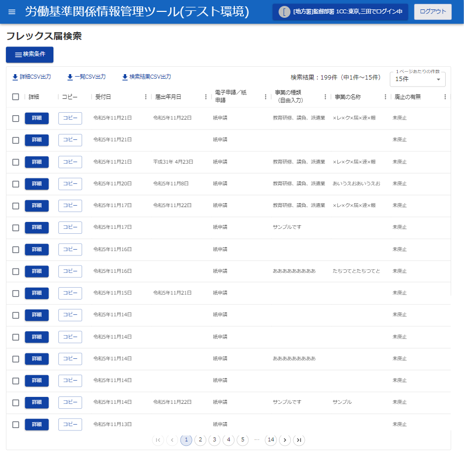Open column menu for 事業の名称
The image size is (464, 476).
tap(385, 97)
